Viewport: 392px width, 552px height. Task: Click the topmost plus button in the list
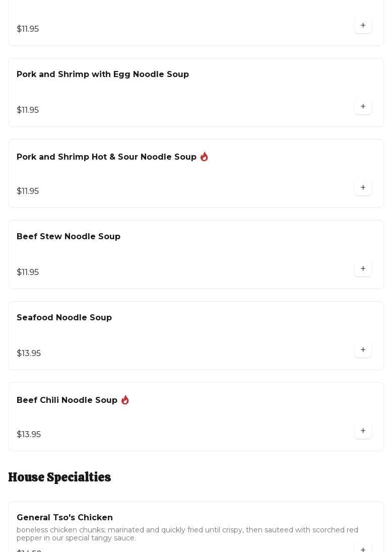click(363, 26)
